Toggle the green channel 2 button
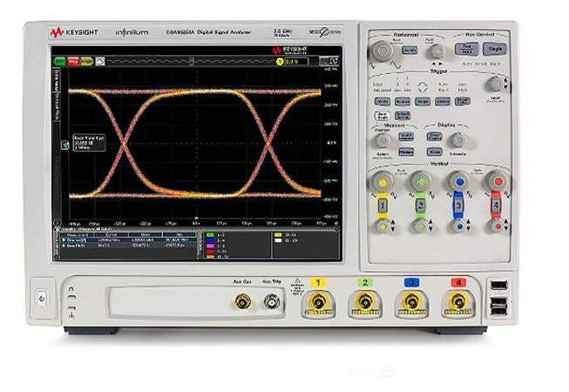The image size is (569, 392). (x=420, y=205)
